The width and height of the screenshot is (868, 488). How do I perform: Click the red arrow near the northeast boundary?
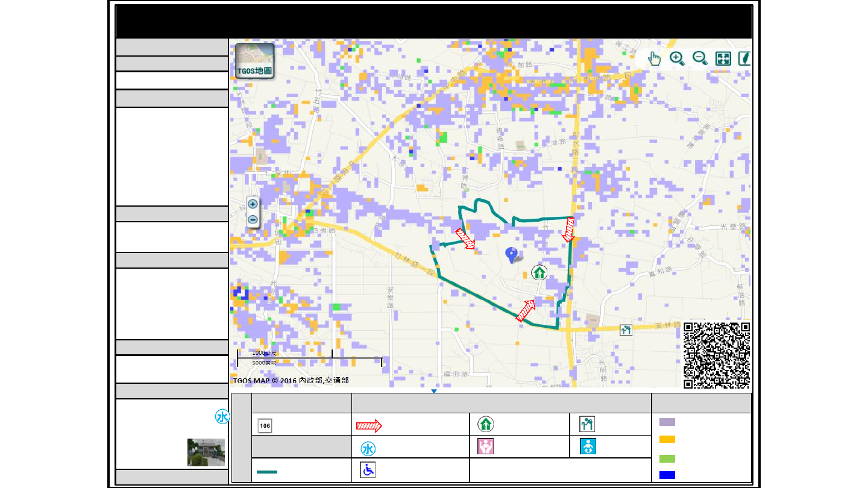click(x=568, y=230)
